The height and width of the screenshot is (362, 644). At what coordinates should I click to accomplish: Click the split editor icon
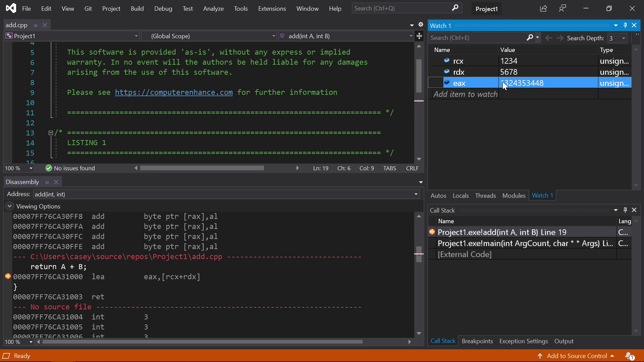click(x=419, y=36)
